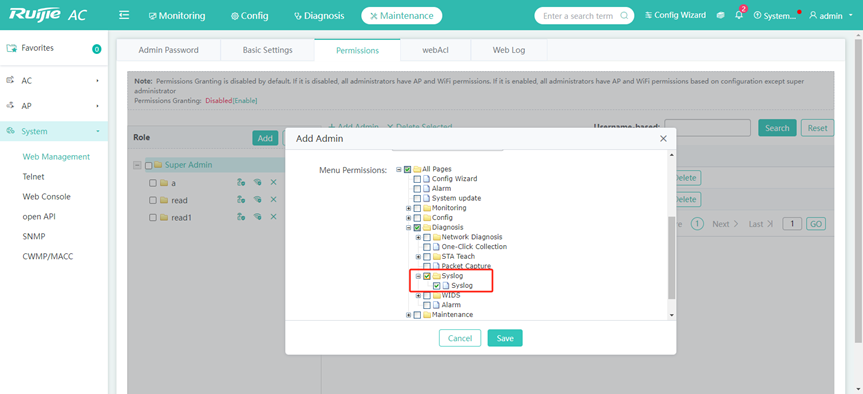Click the user-settings icon for role a
Viewport: 863px width, 394px height.
point(241,183)
